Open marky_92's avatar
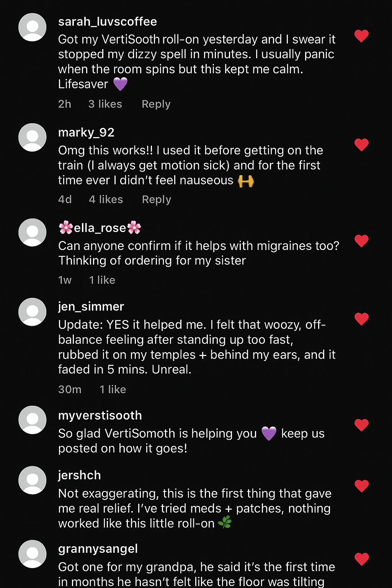392x588 pixels. pyautogui.click(x=33, y=137)
